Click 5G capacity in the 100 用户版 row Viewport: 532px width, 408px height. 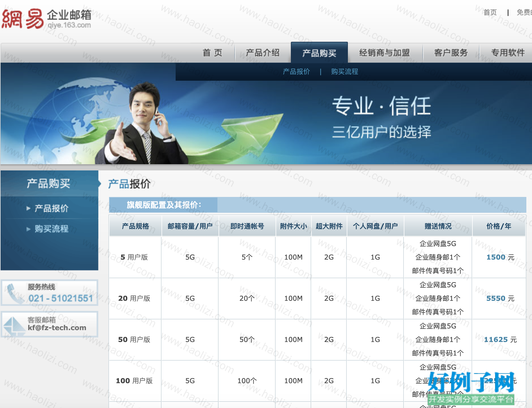[190, 381]
